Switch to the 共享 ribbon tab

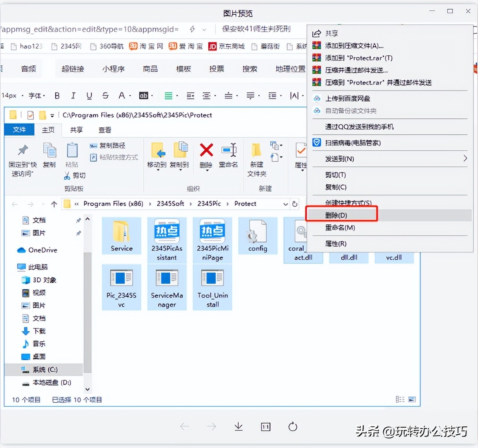pos(76,130)
